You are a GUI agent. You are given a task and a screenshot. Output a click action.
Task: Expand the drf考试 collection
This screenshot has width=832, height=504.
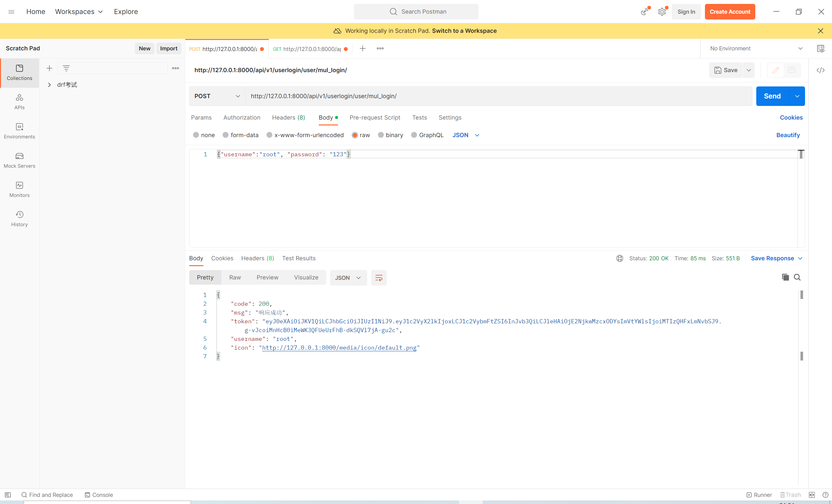coord(49,85)
